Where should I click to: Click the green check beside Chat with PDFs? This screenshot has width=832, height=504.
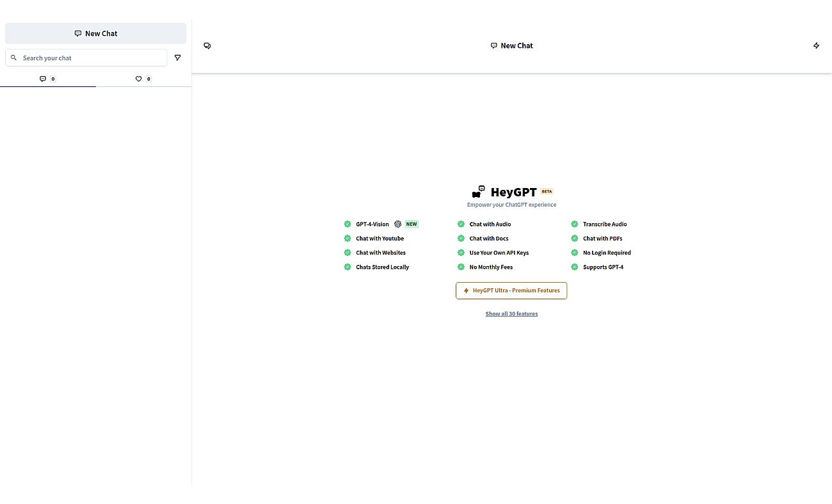coord(575,239)
